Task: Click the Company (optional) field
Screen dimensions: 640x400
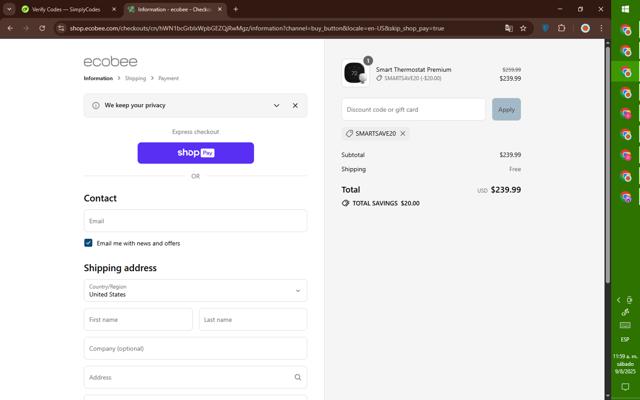Action: (196, 349)
